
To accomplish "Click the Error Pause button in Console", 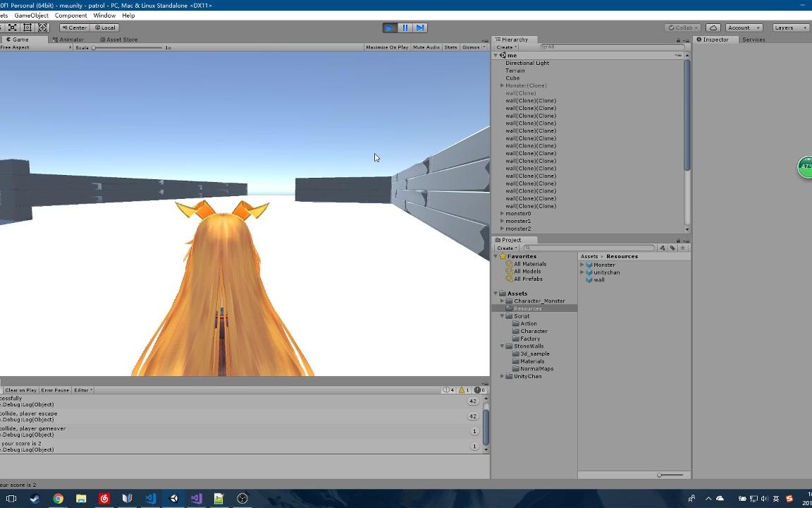I will (x=54, y=389).
